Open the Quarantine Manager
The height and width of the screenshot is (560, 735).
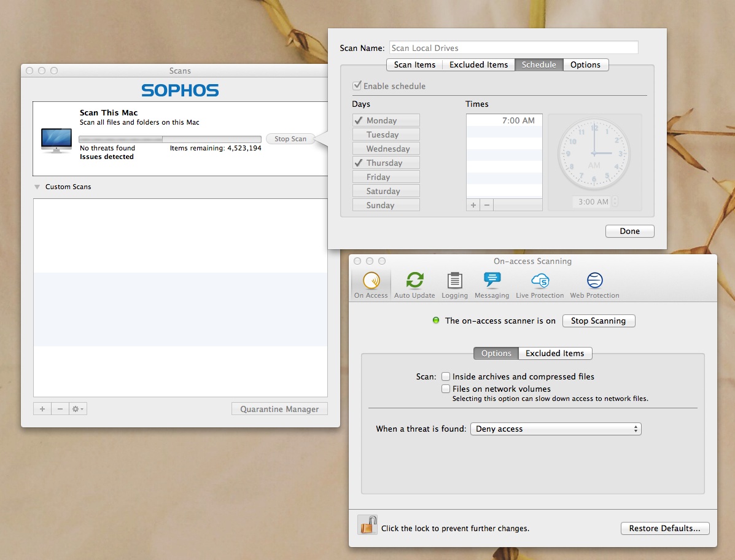(279, 409)
